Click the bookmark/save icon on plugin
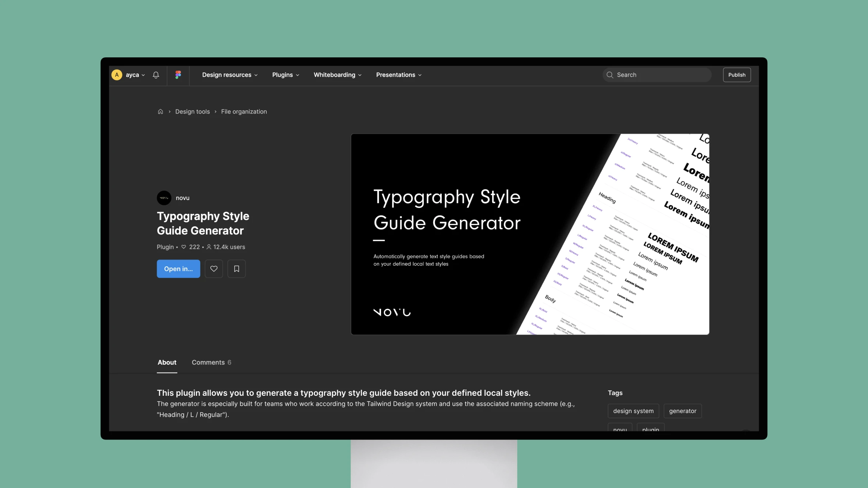This screenshot has width=868, height=488. coord(236,268)
